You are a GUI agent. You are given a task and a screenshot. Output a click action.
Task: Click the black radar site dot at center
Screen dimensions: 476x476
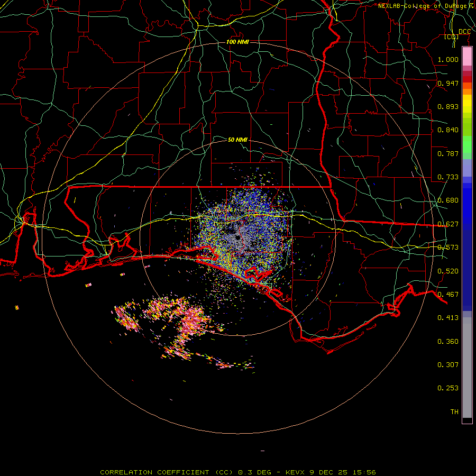(237, 237)
